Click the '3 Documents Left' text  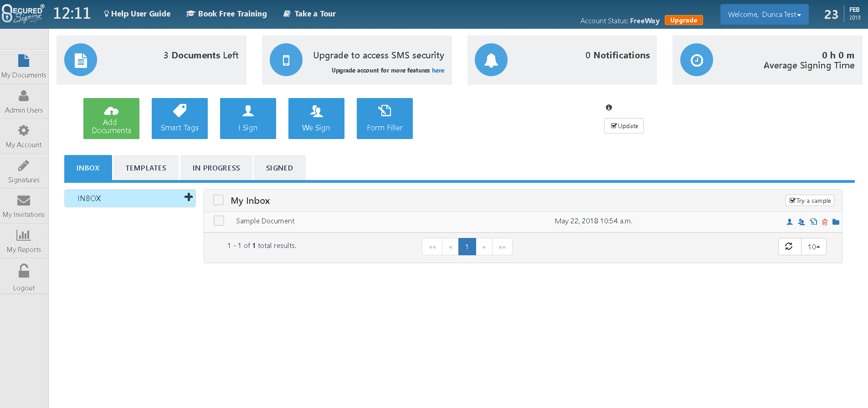tap(201, 55)
